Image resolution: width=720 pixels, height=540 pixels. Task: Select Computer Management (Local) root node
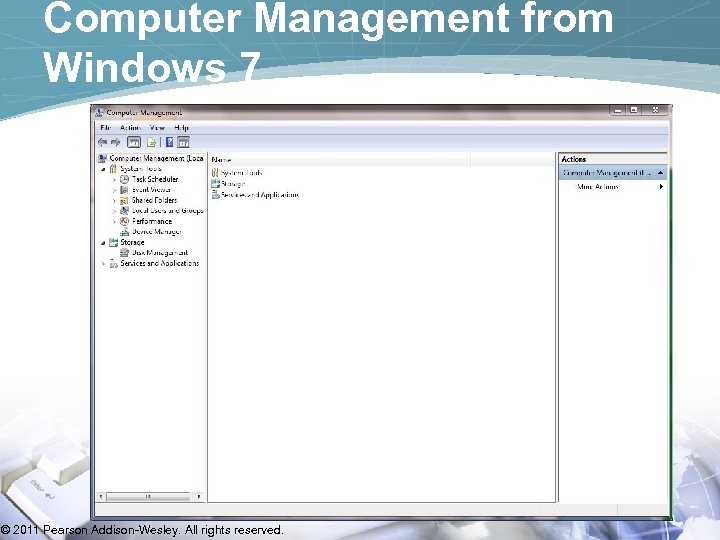pyautogui.click(x=156, y=158)
